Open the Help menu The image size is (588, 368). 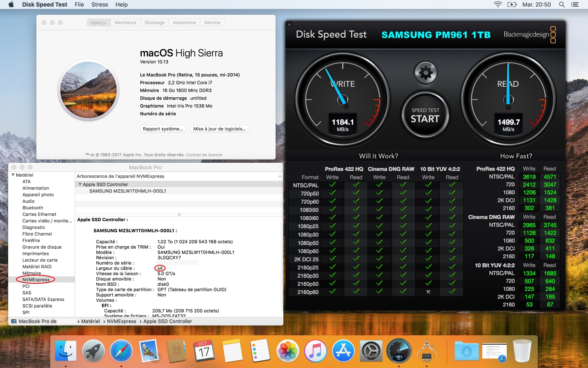pyautogui.click(x=122, y=4)
